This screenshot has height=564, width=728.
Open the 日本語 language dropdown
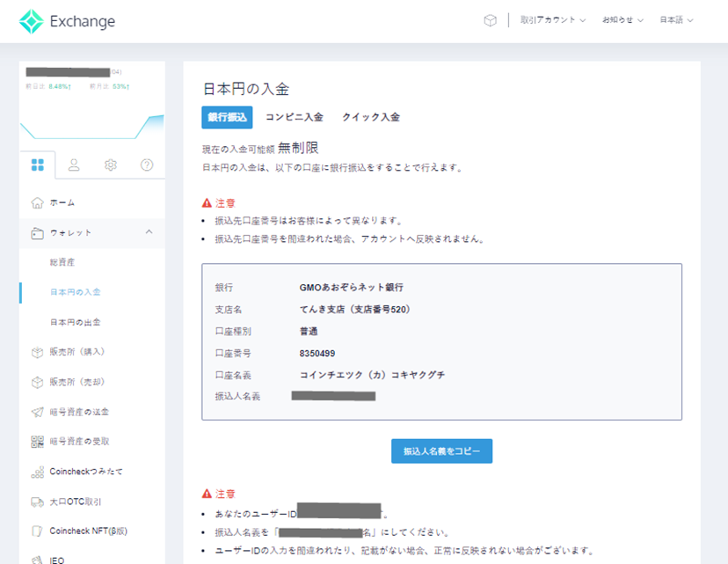pos(676,20)
